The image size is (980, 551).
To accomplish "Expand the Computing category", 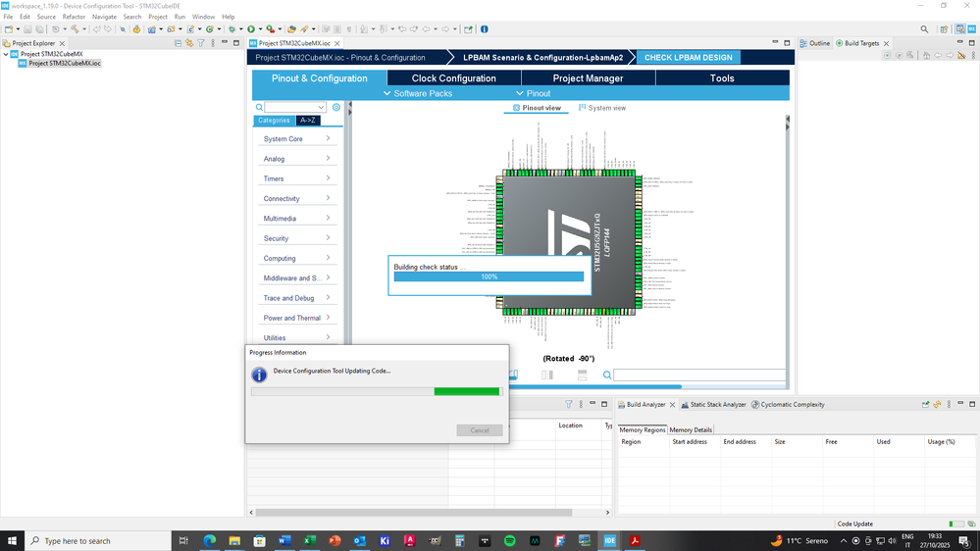I will [x=296, y=258].
